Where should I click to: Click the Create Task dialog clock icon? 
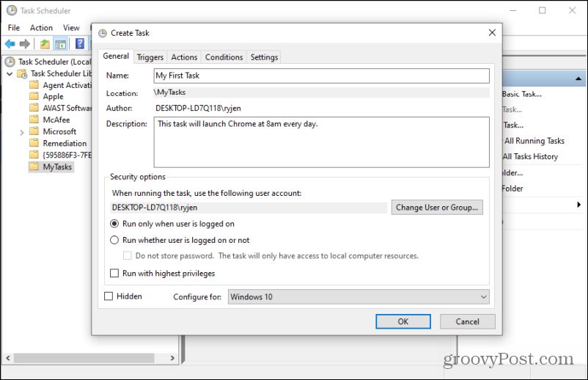103,34
